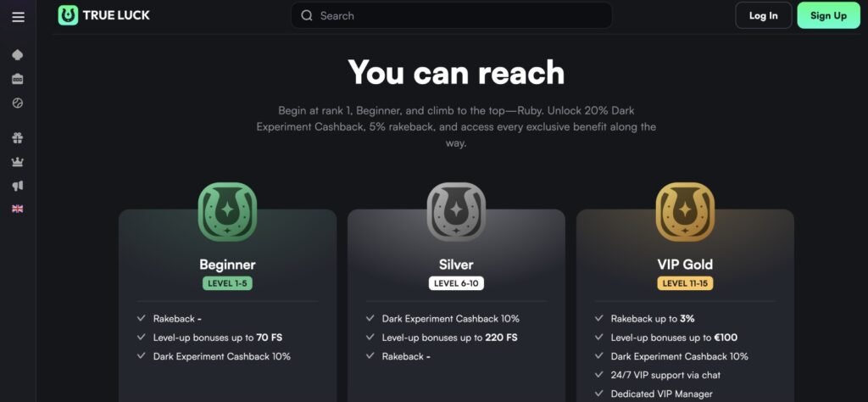
Task: Click the magnifying glass search icon
Action: point(307,15)
